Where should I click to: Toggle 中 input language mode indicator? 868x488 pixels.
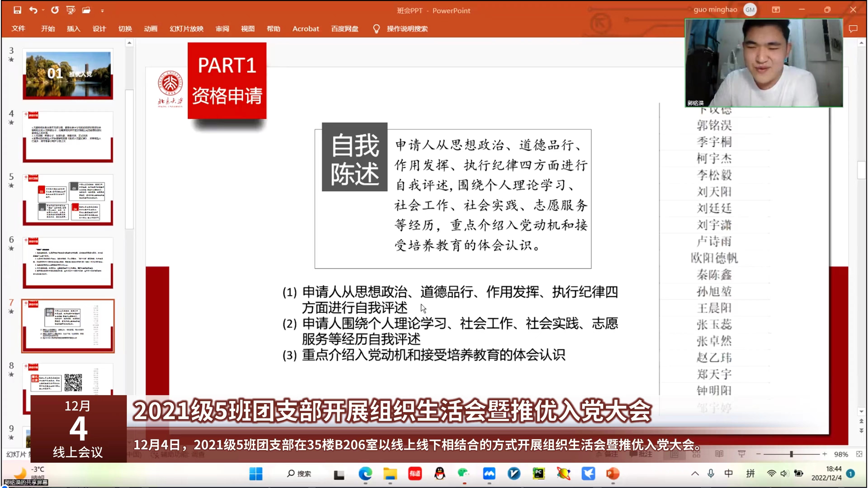[x=729, y=474]
